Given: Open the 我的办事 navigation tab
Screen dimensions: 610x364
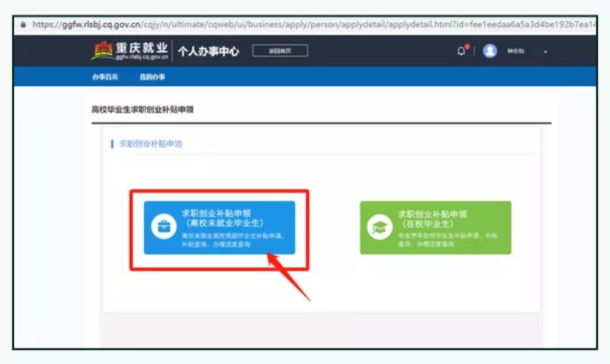Looking at the screenshot, I should click(x=152, y=77).
